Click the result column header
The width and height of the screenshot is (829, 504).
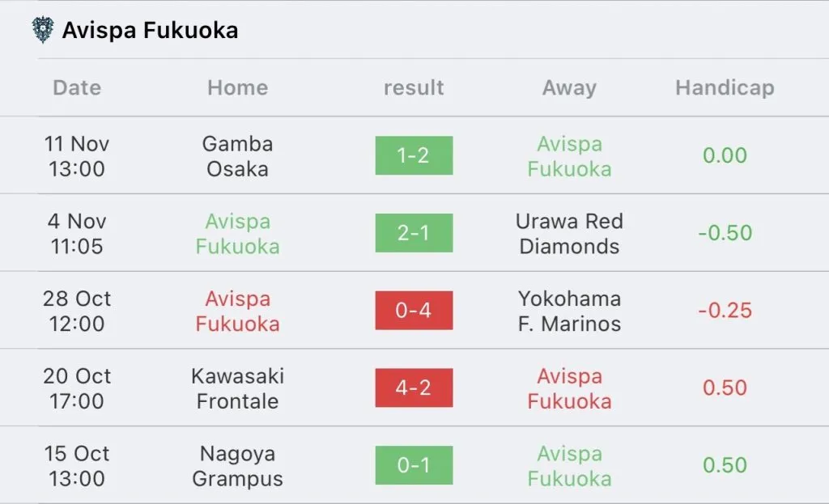414,87
